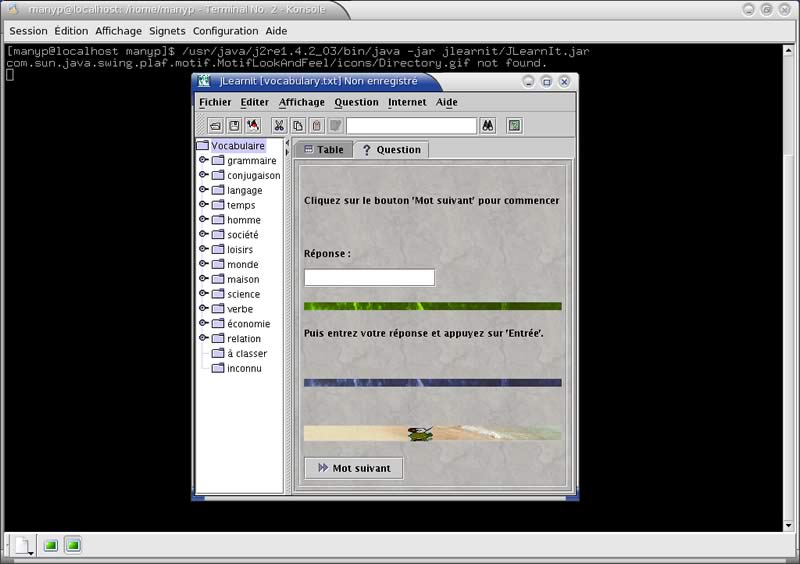Click the Réponse answer input field
The image size is (800, 564).
369,278
